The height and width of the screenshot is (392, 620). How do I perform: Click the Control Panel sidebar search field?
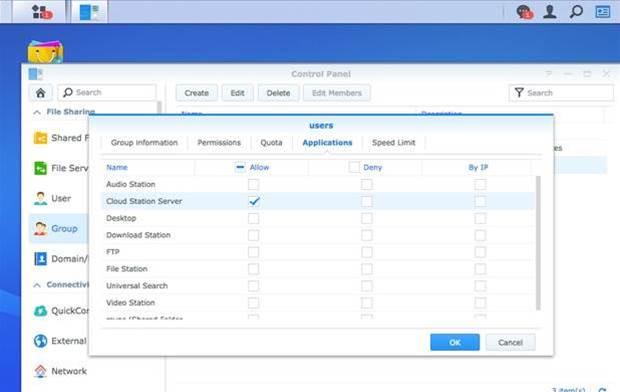coord(107,93)
